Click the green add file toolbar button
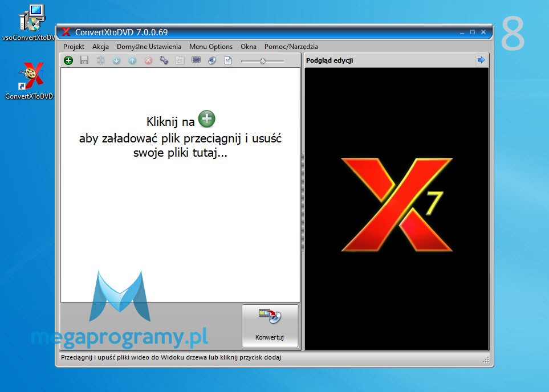Viewport: 549px width, 392px height. [x=68, y=60]
